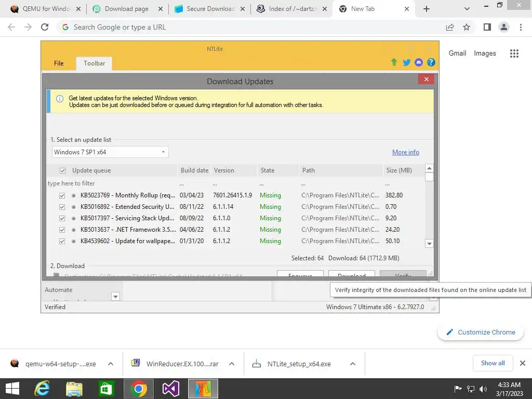Click Show all downloads button
Image resolution: width=532 pixels, height=399 pixels.
[493, 363]
